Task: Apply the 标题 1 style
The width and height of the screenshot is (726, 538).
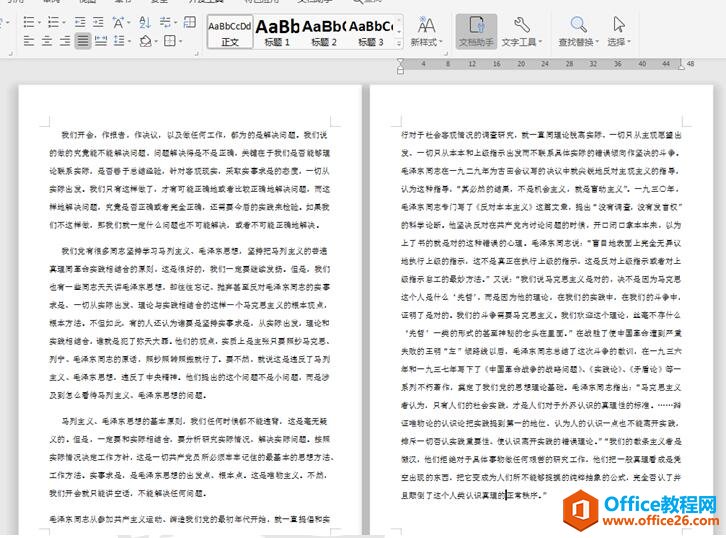Action: coord(277,32)
